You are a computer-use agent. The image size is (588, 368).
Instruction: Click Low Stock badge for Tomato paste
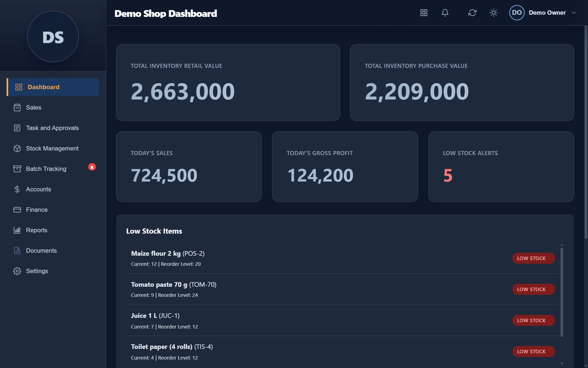[534, 289]
